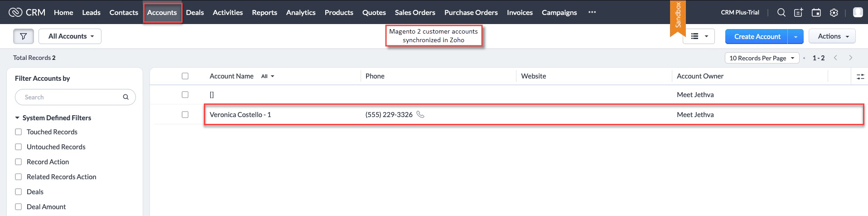Expand the 10 Records Per Page dropdown
This screenshot has width=868, height=216.
point(762,58)
